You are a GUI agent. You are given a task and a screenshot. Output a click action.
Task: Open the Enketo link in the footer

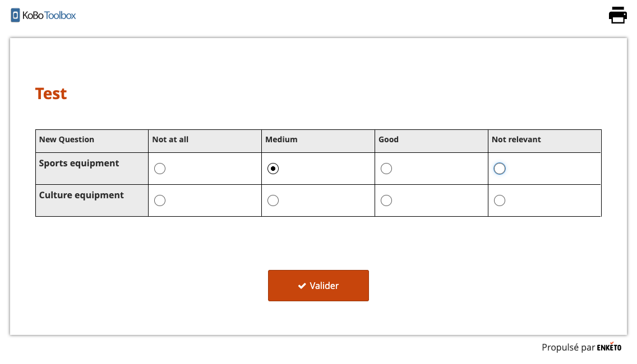pos(609,348)
